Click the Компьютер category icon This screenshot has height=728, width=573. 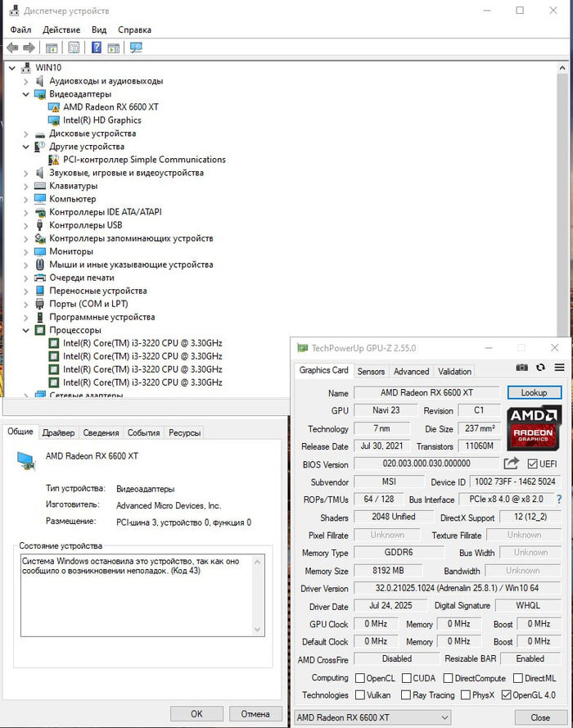click(x=40, y=199)
